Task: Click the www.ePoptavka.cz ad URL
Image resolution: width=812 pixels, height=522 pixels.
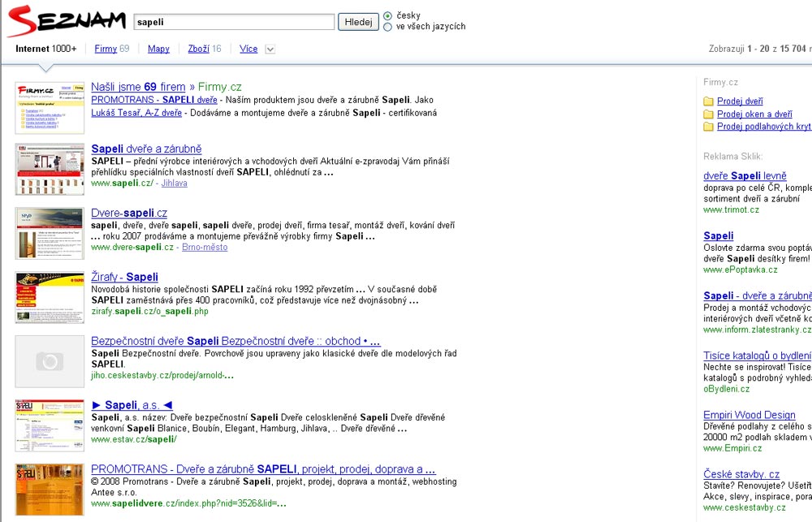Action: (741, 270)
